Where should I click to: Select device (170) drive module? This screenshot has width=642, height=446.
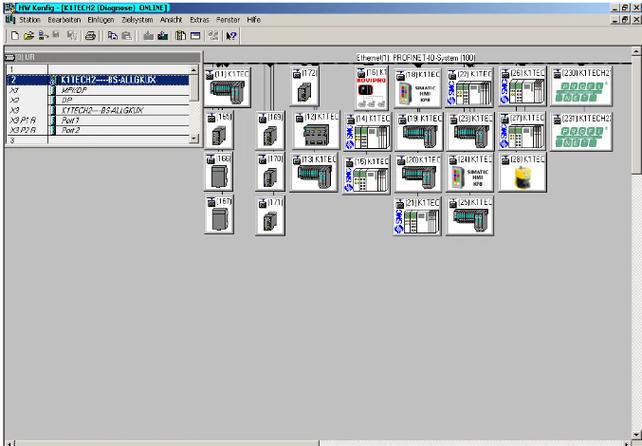point(270,172)
